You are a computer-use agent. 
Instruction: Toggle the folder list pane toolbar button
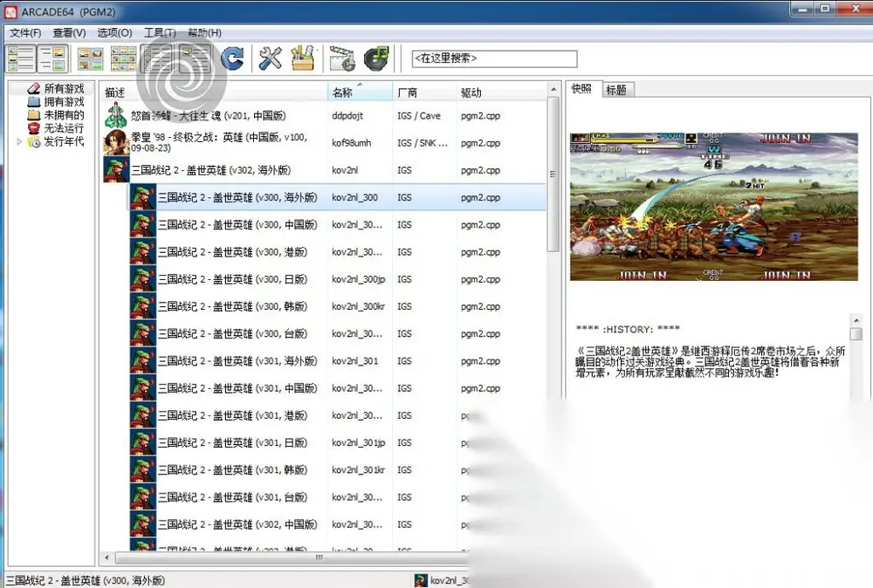pyautogui.click(x=21, y=58)
